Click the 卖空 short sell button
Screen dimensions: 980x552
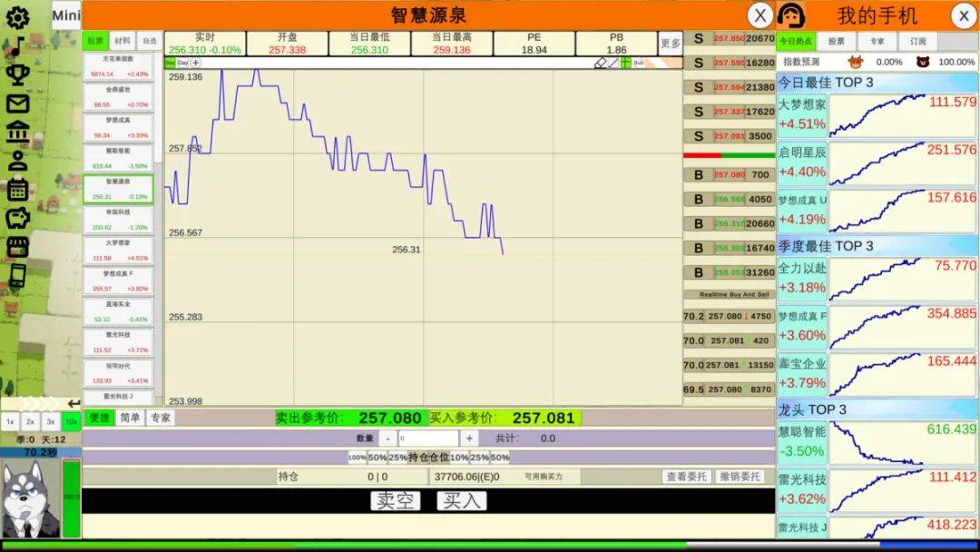click(395, 501)
